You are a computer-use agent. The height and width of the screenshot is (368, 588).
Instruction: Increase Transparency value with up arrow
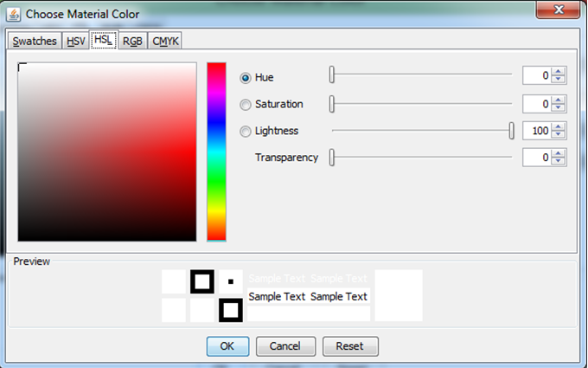[559, 153]
